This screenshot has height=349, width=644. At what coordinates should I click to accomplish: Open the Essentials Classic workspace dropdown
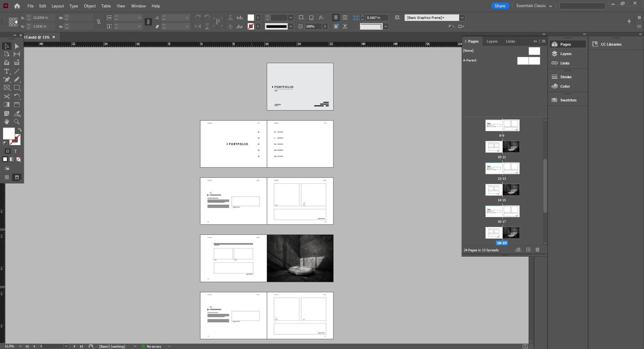pyautogui.click(x=534, y=6)
